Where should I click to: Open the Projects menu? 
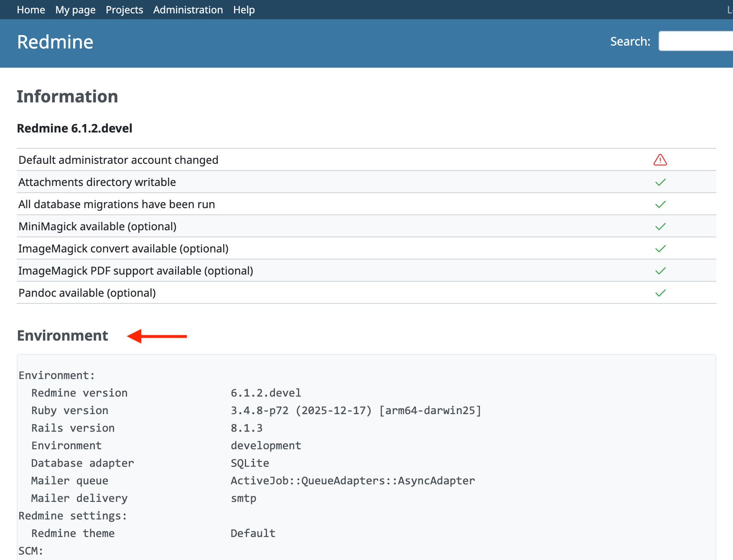124,10
